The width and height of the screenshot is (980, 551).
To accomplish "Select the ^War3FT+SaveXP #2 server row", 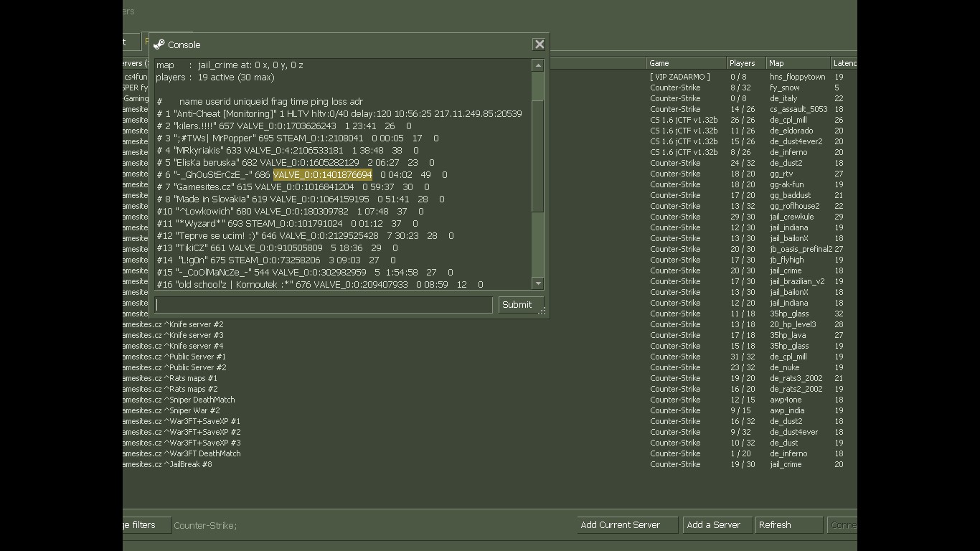I will click(489, 432).
